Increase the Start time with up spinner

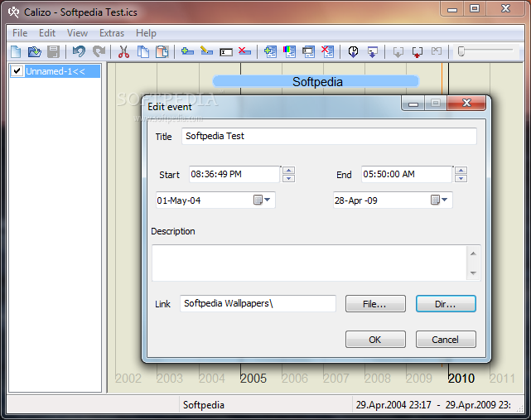(x=288, y=170)
